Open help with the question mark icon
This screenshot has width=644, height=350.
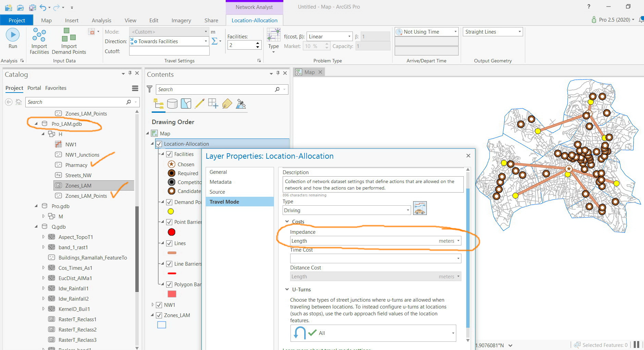point(589,7)
